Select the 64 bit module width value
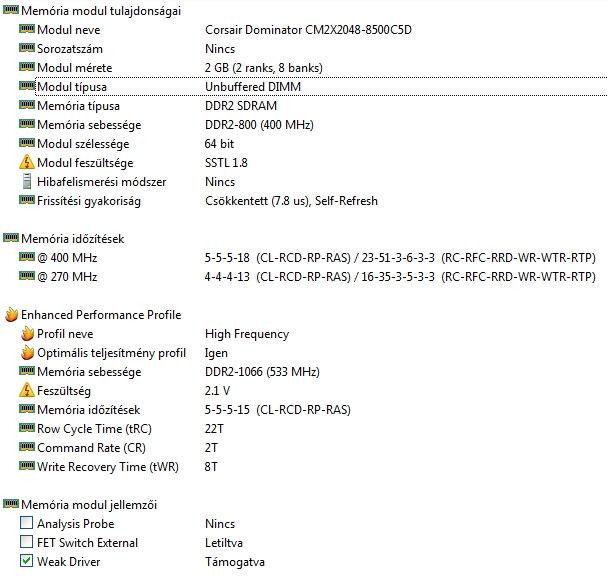 pos(219,144)
